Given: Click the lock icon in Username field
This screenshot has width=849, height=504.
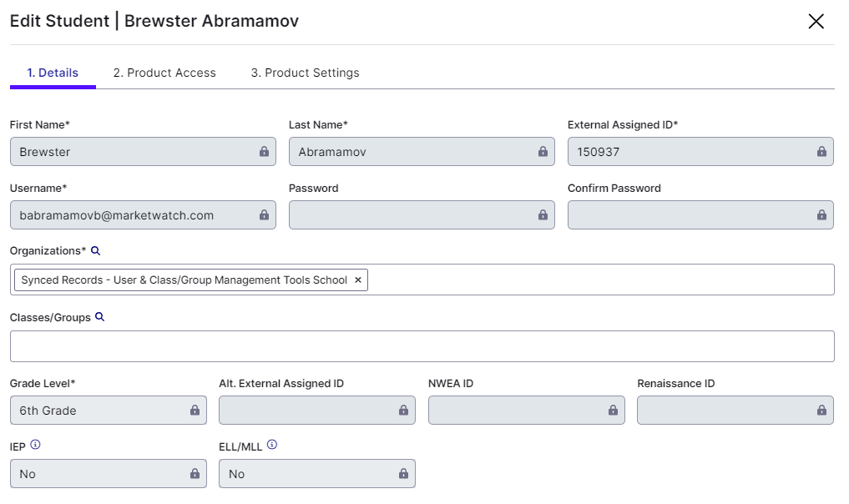Looking at the screenshot, I should click(x=264, y=215).
